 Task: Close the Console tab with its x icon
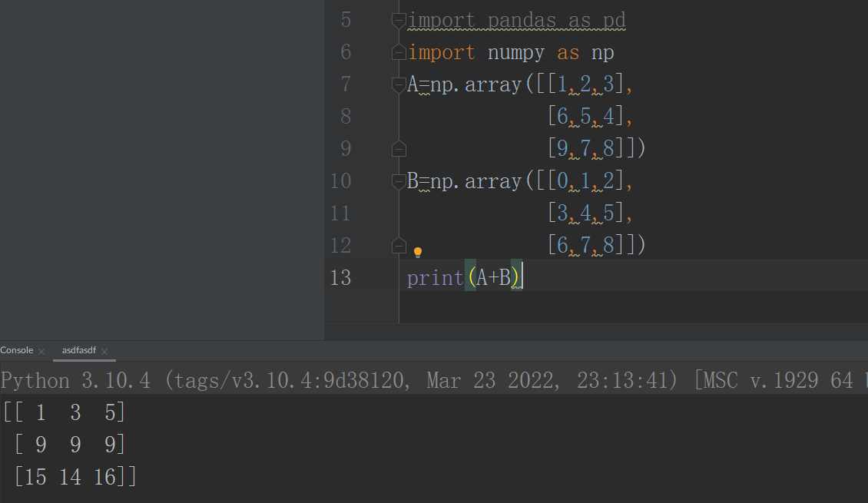pos(40,350)
